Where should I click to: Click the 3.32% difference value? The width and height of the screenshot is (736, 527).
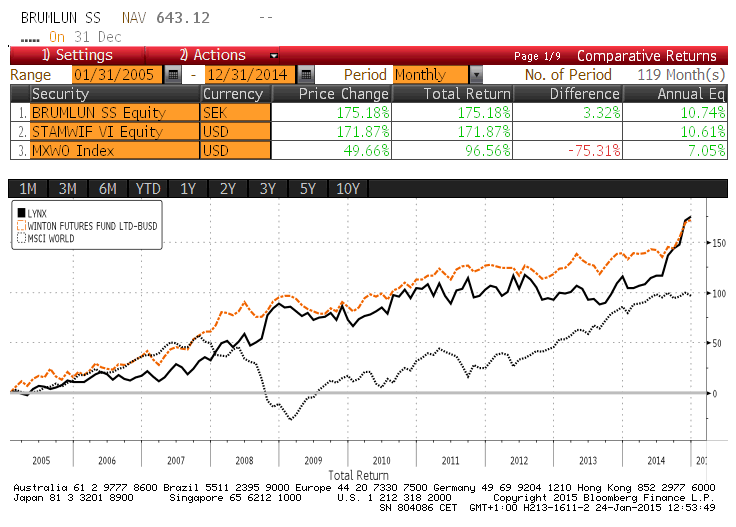click(x=602, y=113)
